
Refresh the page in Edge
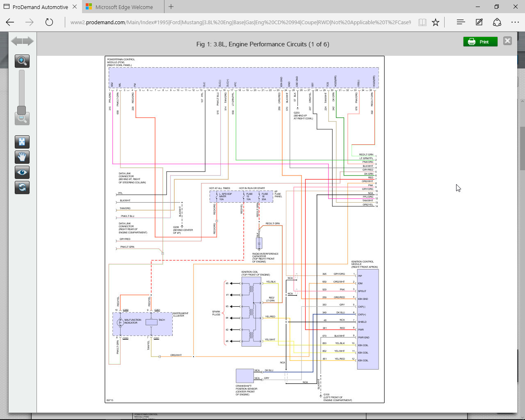point(49,22)
